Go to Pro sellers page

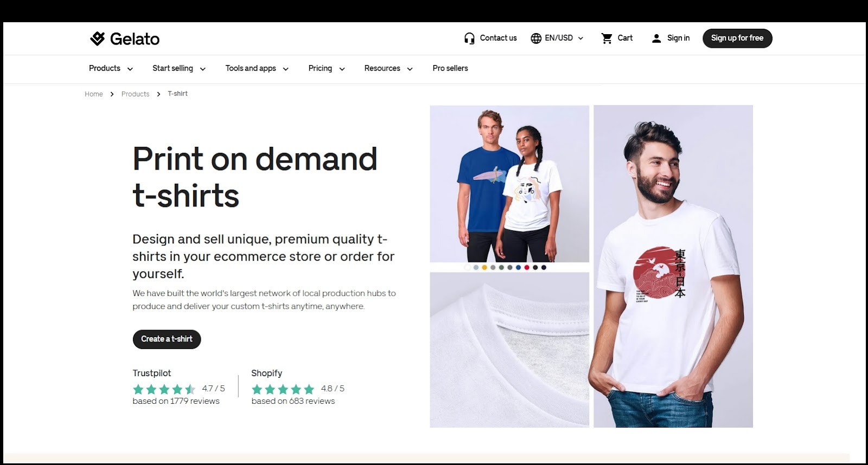coord(450,68)
